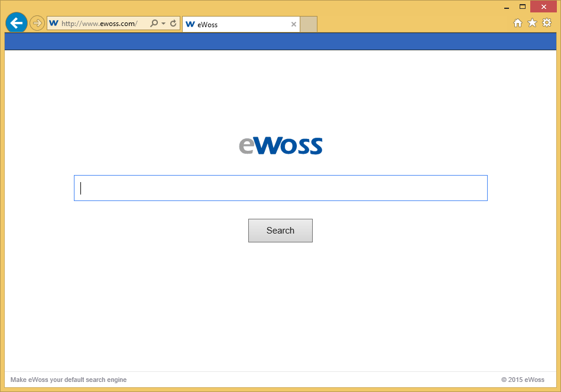The height and width of the screenshot is (392, 561).
Task: Expand the address bar autocomplete dropdown arrow
Action: click(x=163, y=24)
